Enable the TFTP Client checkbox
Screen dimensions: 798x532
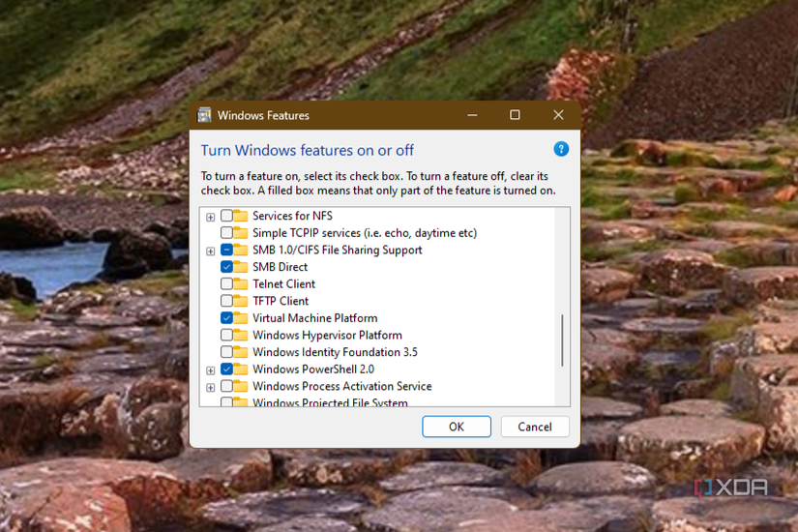[x=226, y=301]
